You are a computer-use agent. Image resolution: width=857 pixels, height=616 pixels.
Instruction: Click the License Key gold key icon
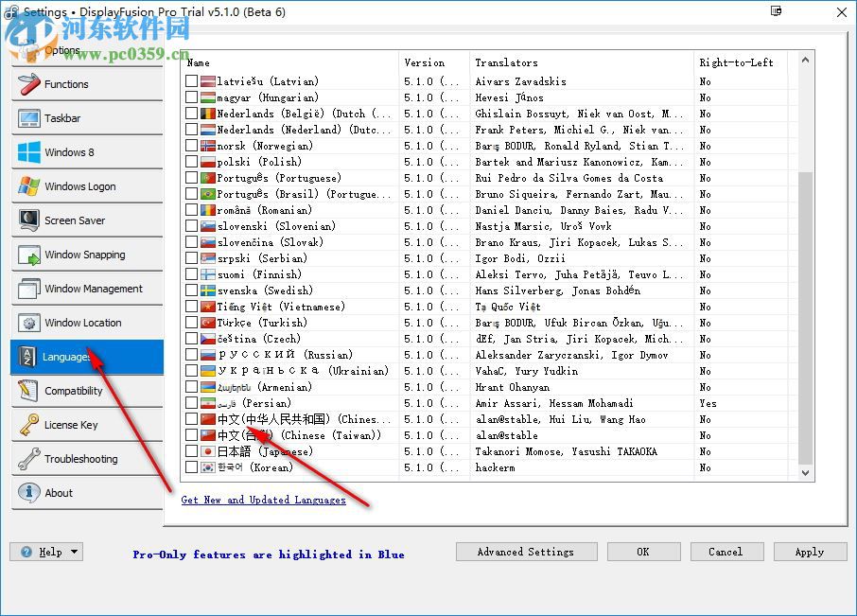tap(28, 425)
